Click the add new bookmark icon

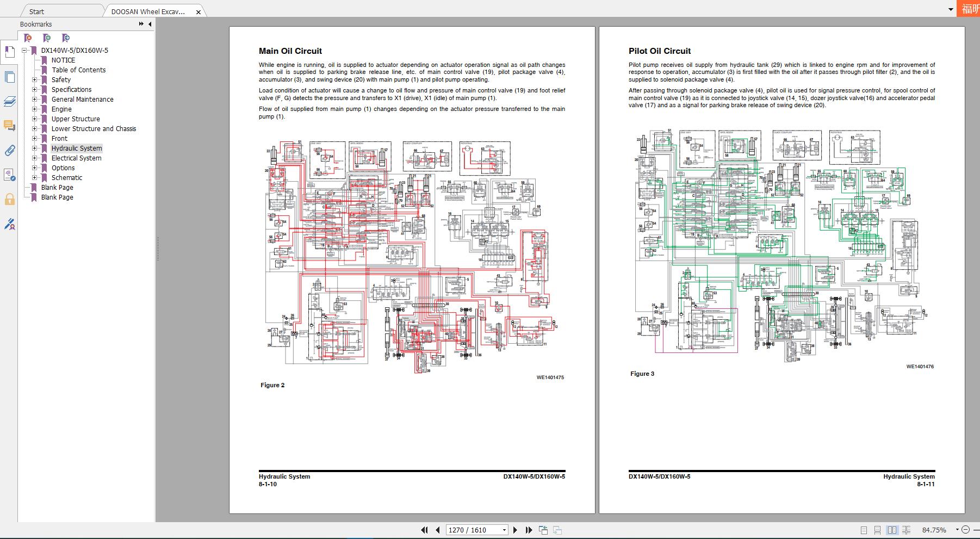tap(47, 38)
